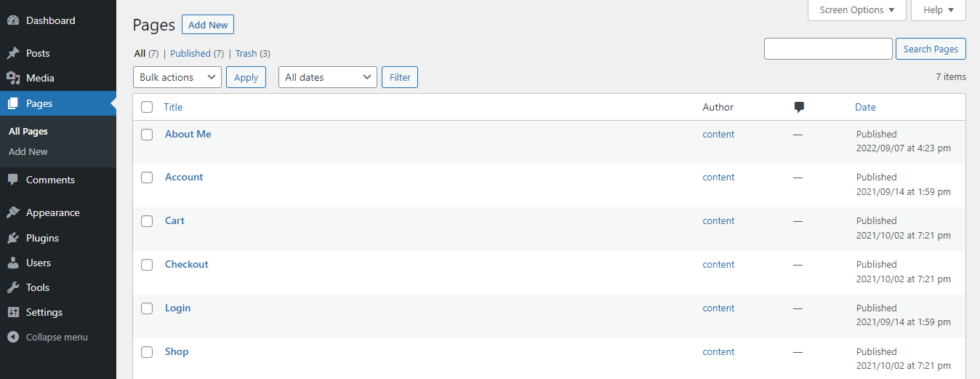
Task: Open the Appearance paintbrush icon
Action: tap(13, 212)
